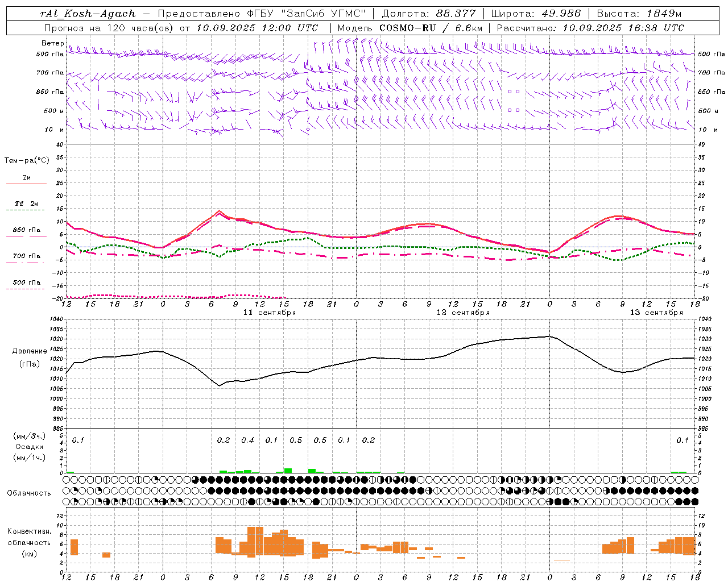
Task: Click the '(мм/1ч.)' units label
Action: [x=30, y=458]
